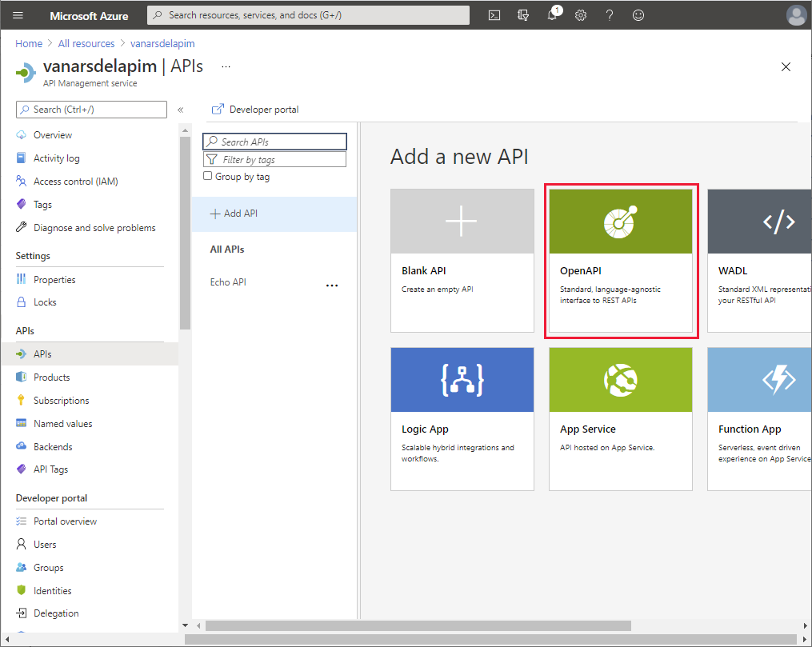
Task: Click the Microsoft Azure brand label
Action: click(x=89, y=15)
